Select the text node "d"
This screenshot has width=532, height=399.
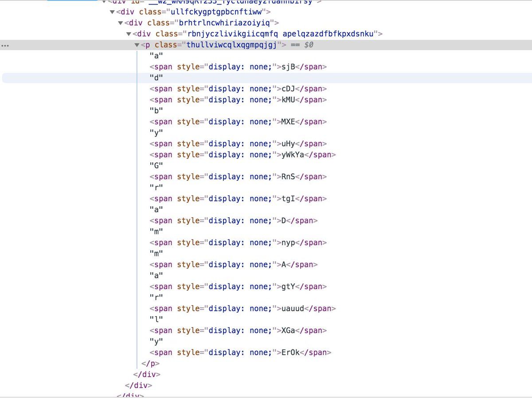[x=156, y=78]
